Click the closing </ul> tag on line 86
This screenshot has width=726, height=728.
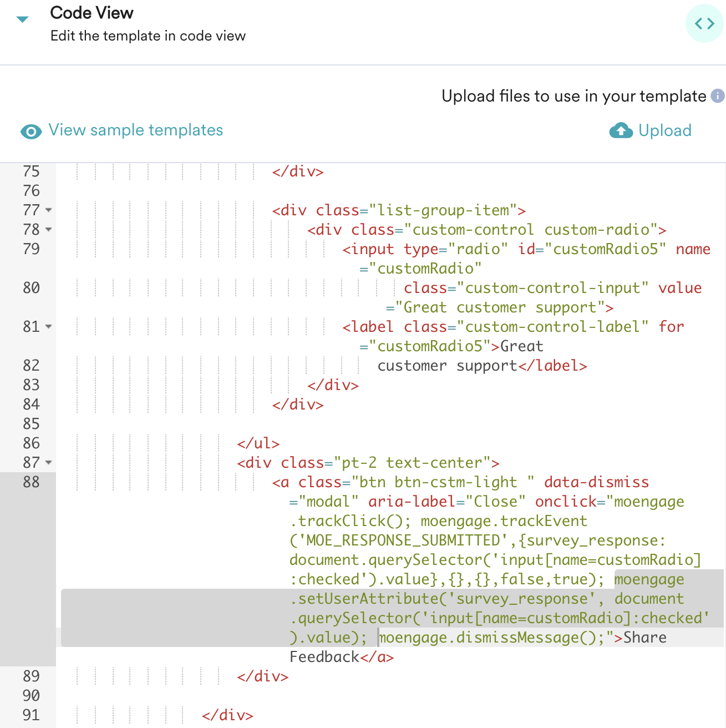point(259,444)
